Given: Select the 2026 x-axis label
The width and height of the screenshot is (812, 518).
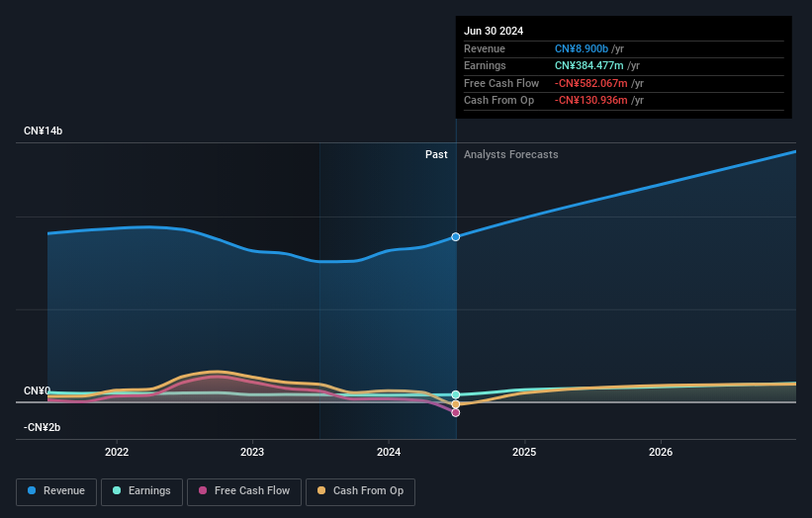Looking at the screenshot, I should coord(661,453).
